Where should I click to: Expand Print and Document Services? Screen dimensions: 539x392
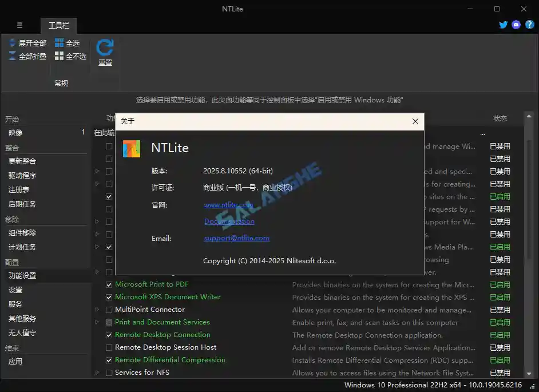click(98, 322)
